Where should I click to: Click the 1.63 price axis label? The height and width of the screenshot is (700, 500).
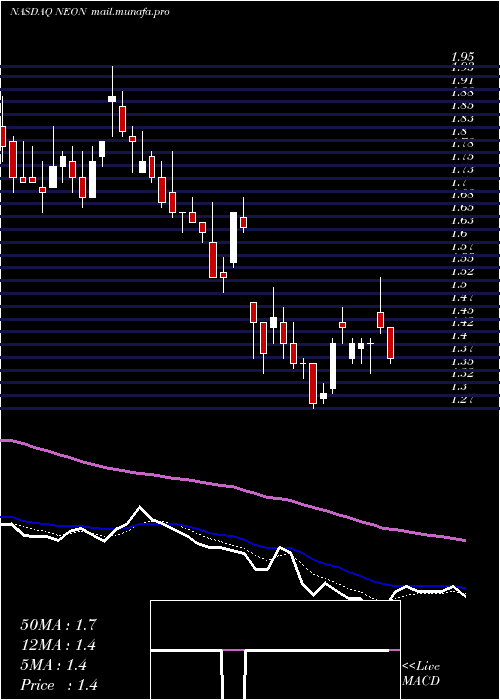tap(462, 221)
